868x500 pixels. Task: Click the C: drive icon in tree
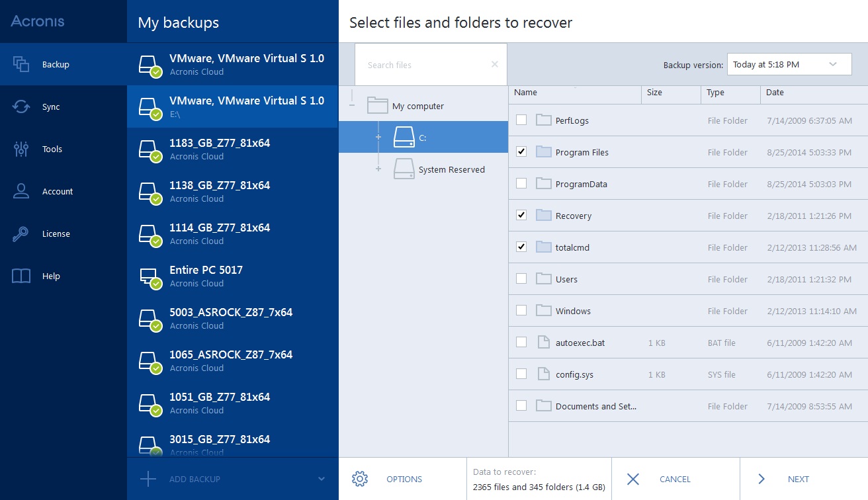point(403,137)
